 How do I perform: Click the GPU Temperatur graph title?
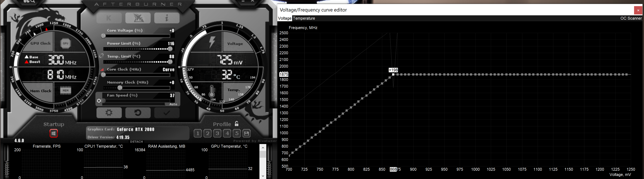[x=229, y=146]
